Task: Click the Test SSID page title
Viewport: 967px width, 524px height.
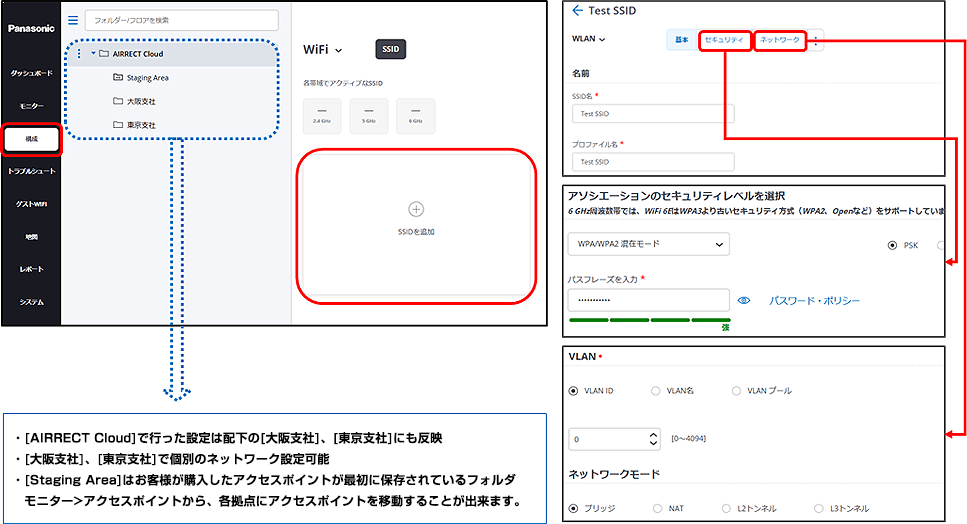Action: pos(612,10)
